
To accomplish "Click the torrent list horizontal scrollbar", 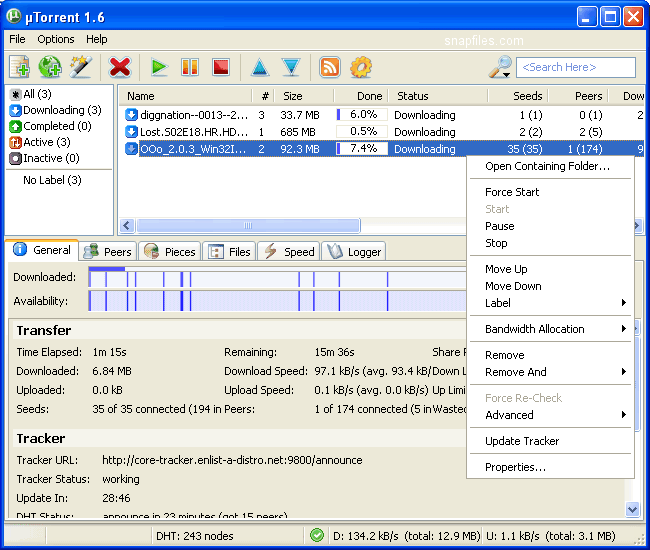I will pos(245,225).
